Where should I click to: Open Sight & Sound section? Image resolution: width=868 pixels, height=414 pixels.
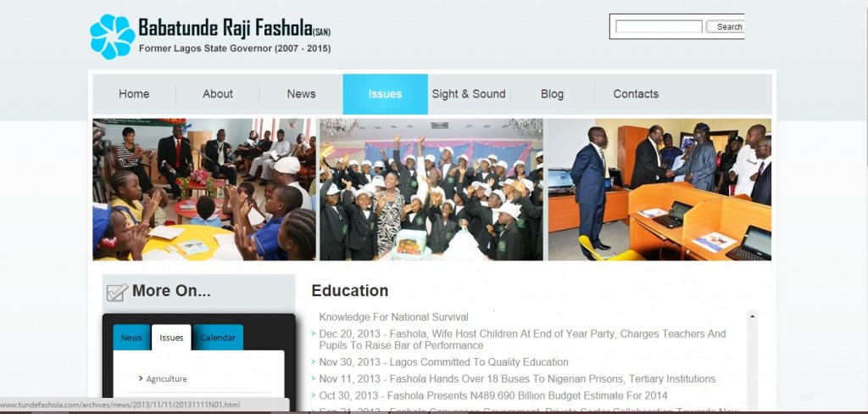(x=469, y=94)
